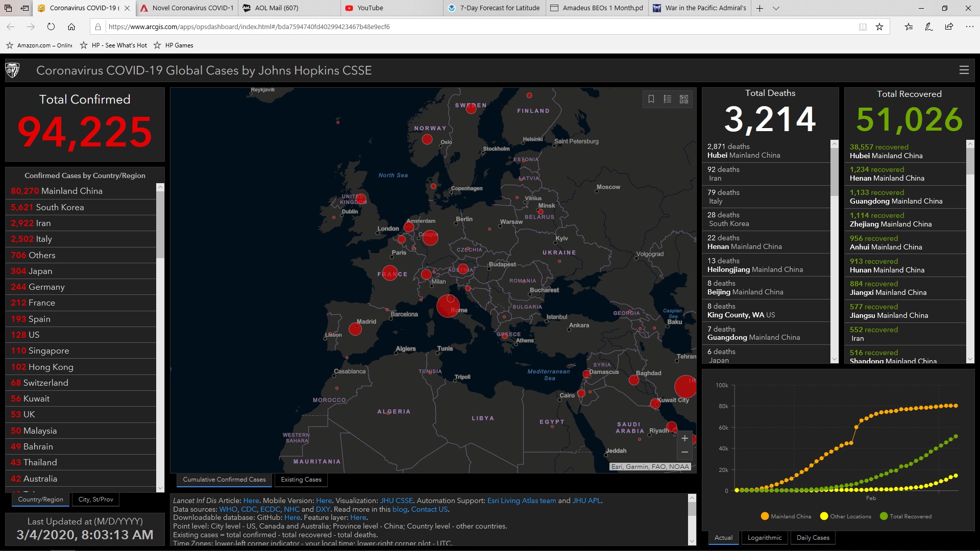Viewport: 980px width, 551px height.
Task: Open a new browser tab
Action: (x=759, y=8)
